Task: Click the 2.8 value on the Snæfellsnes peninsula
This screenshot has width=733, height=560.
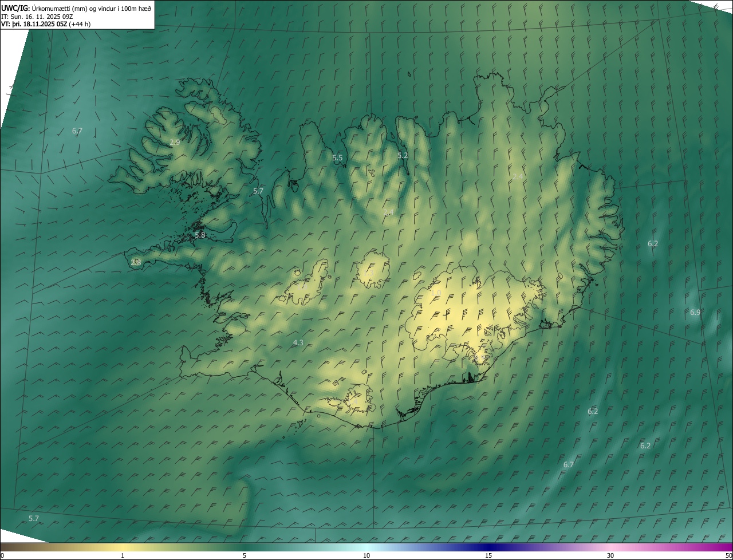Action: point(136,262)
